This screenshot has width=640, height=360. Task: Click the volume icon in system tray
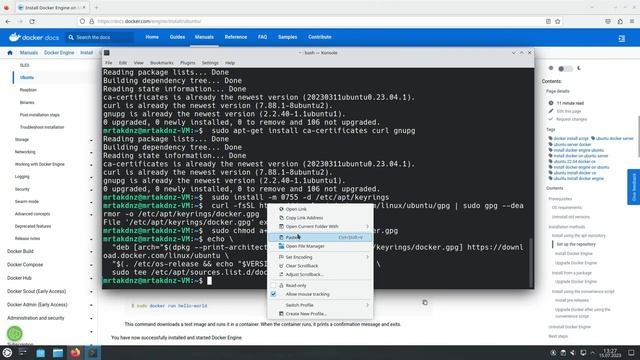(x=573, y=353)
